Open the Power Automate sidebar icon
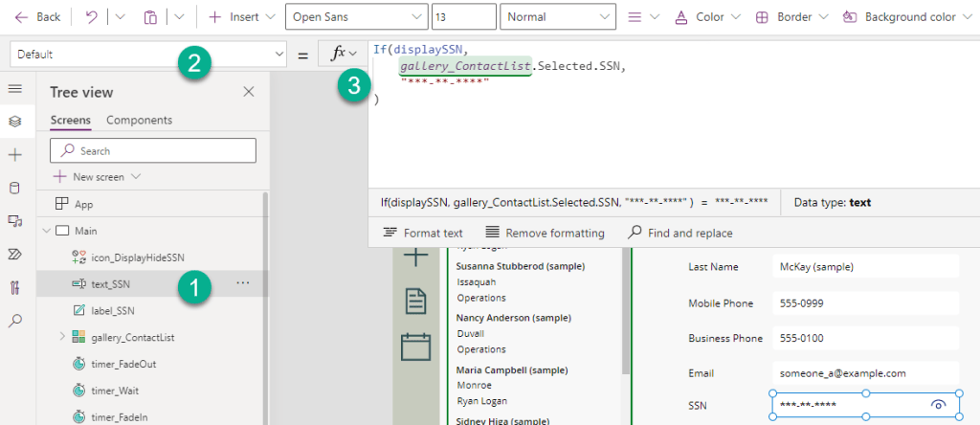Image resolution: width=980 pixels, height=425 pixels. coord(15,254)
